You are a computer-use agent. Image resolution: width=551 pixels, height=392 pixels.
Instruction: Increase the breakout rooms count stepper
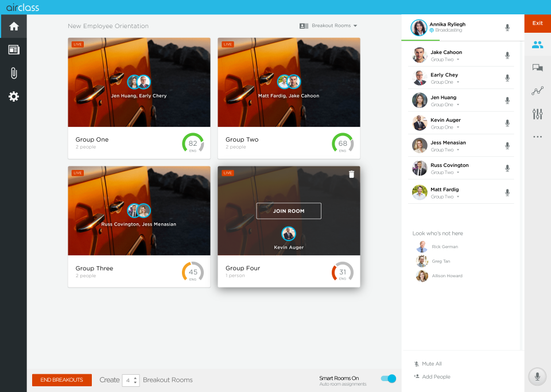point(135,377)
